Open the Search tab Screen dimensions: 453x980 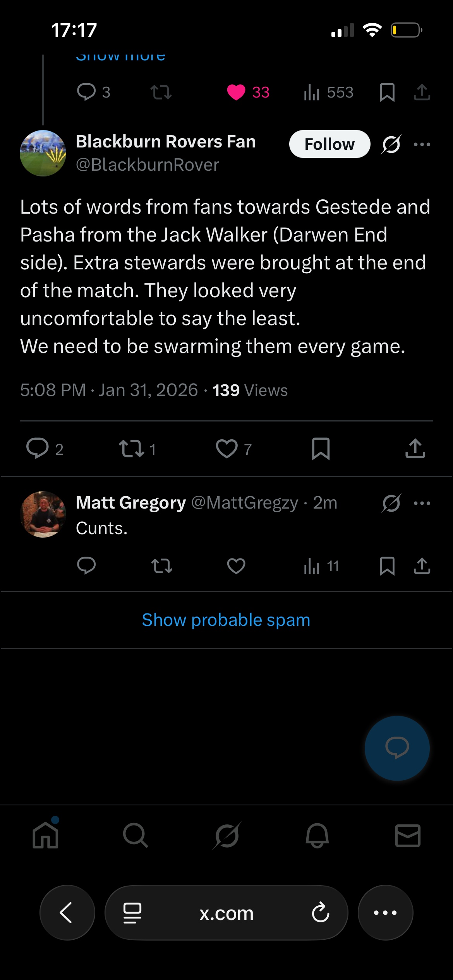pos(136,835)
